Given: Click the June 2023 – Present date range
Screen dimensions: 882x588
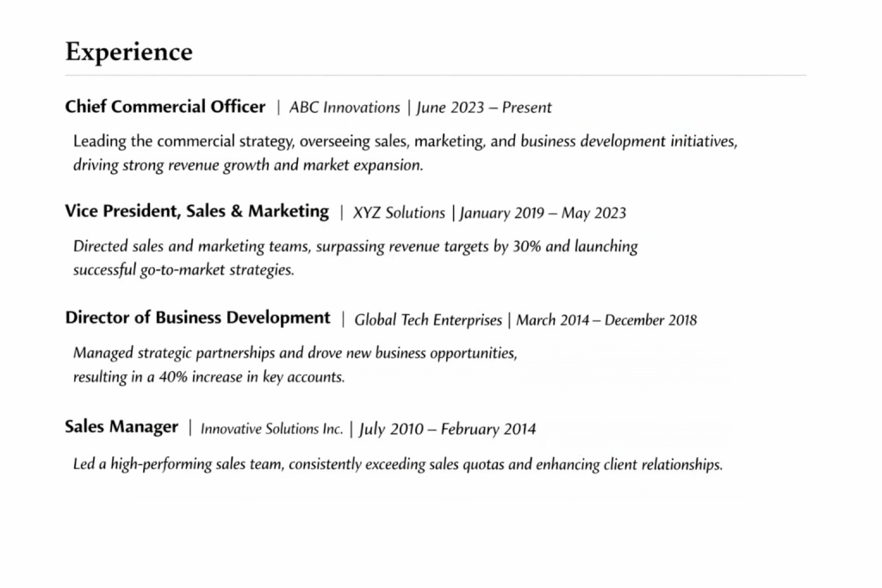Looking at the screenshot, I should pos(484,108).
